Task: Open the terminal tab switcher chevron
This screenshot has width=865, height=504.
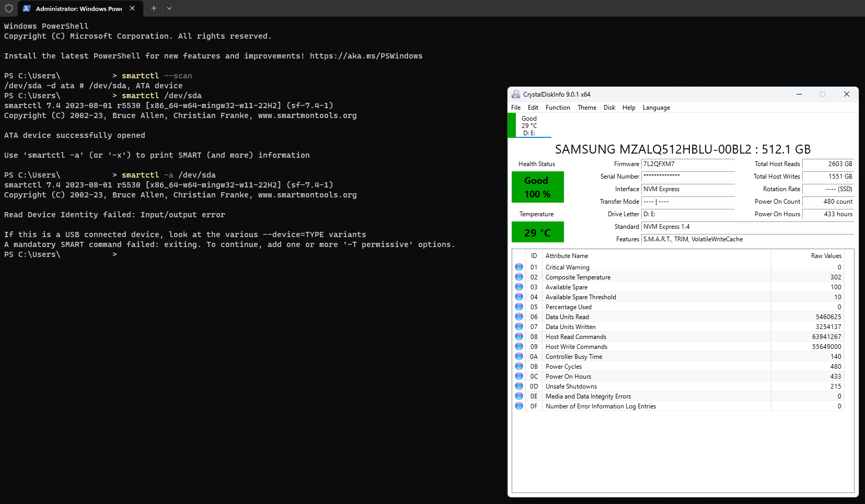Action: (x=169, y=8)
